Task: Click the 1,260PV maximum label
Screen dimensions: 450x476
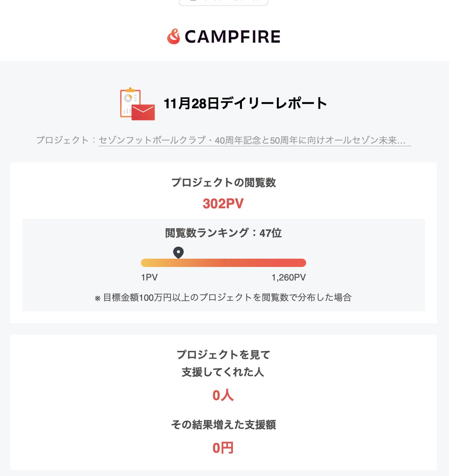Action: coord(288,277)
